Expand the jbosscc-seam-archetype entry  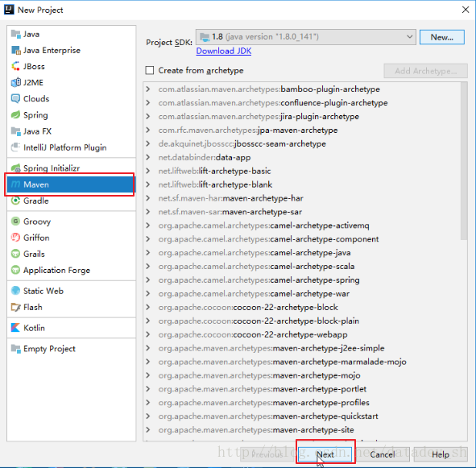coord(148,143)
